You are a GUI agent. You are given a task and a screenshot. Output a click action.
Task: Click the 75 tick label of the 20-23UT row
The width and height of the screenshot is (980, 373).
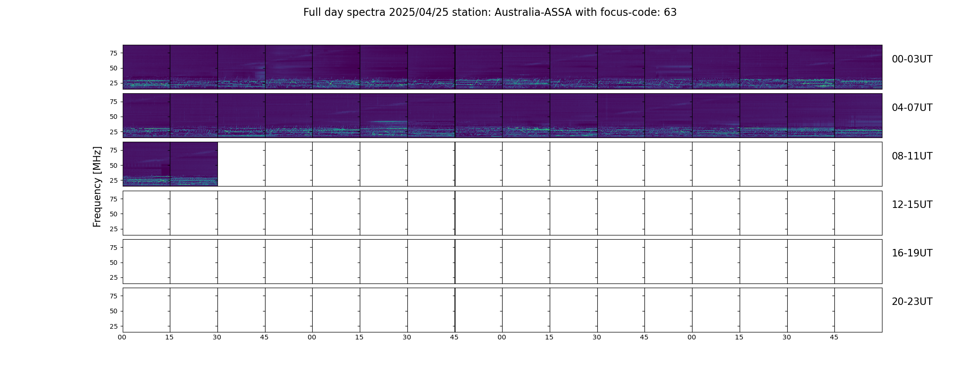pos(113,296)
